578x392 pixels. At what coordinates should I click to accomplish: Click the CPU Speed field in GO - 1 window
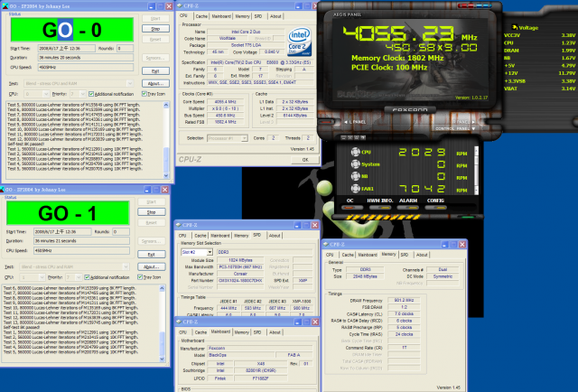pos(81,250)
